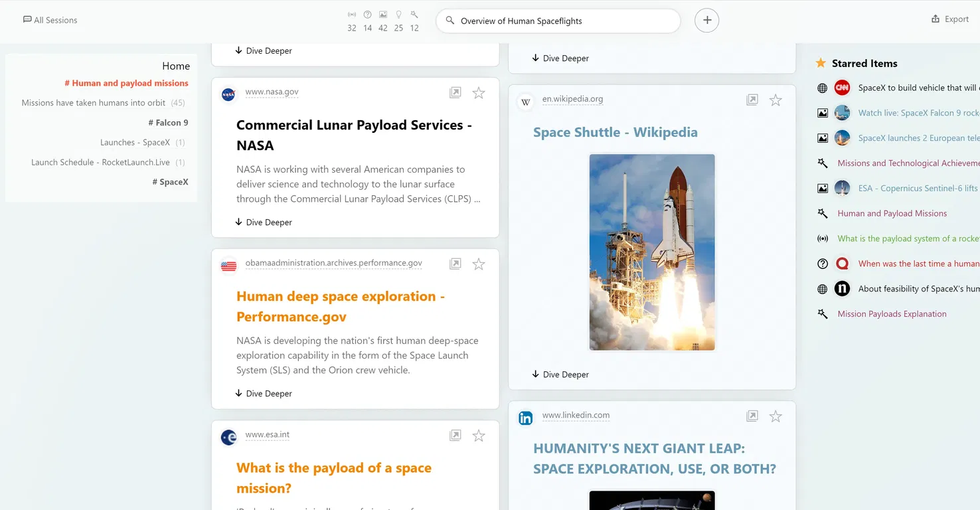Image resolution: width=980 pixels, height=510 pixels.
Task: Open starred Human and Payload Missions item
Action: [892, 214]
